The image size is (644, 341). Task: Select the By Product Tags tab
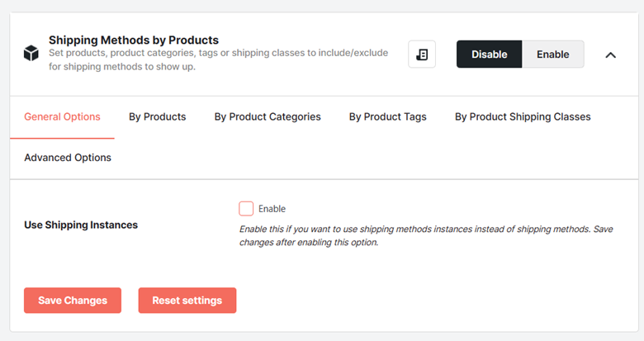[x=388, y=116]
